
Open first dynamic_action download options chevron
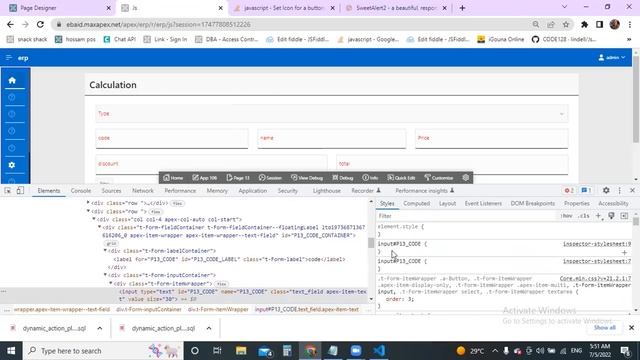tap(100, 328)
